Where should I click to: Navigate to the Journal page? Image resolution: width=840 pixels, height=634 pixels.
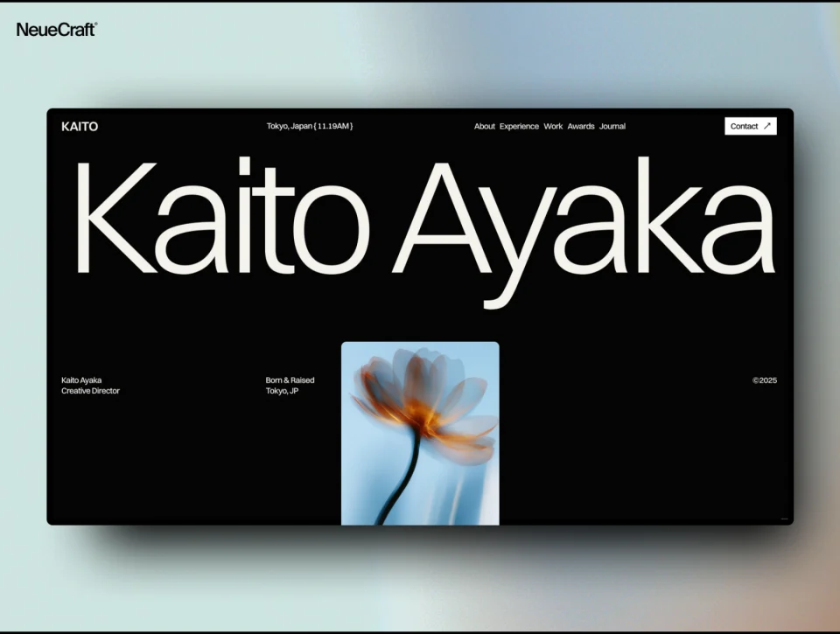pos(612,127)
